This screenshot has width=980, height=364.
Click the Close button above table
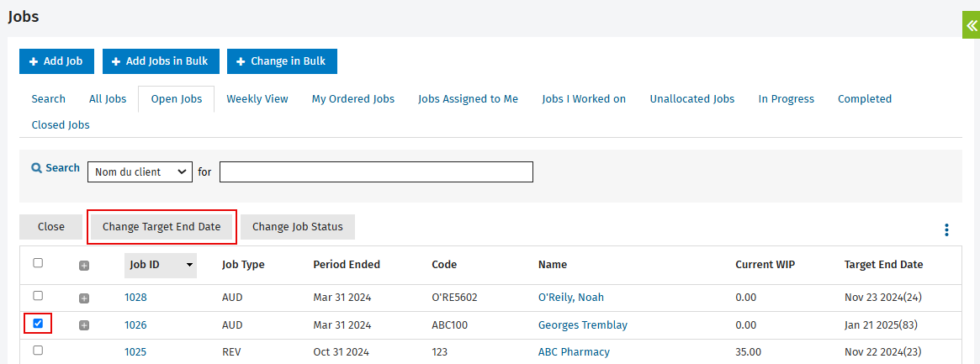[x=50, y=227]
